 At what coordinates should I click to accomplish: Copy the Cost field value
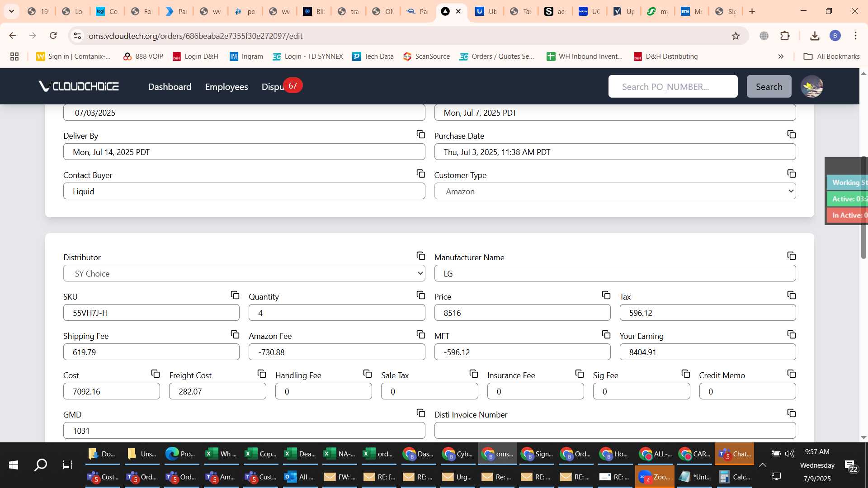point(156,374)
